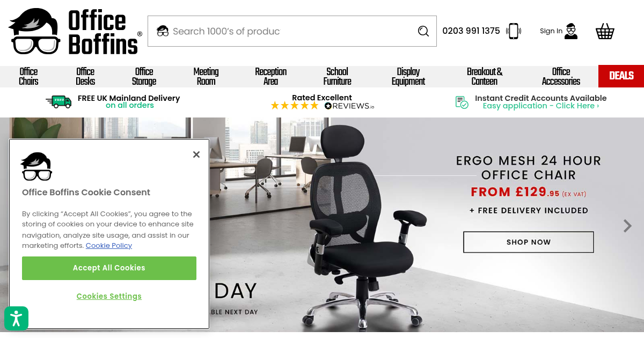Click the SHOP NOW banner button
Viewport: 644px width, 338px height.
click(529, 242)
